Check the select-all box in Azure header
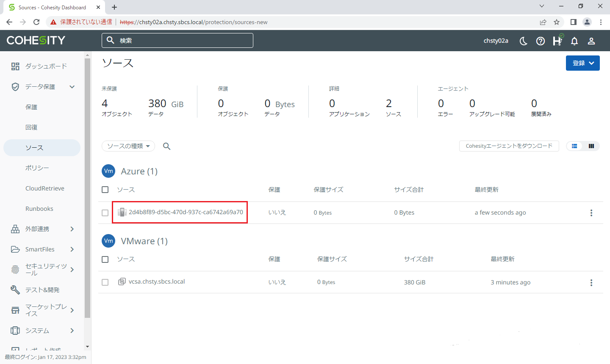This screenshot has height=364, width=610. tap(105, 190)
